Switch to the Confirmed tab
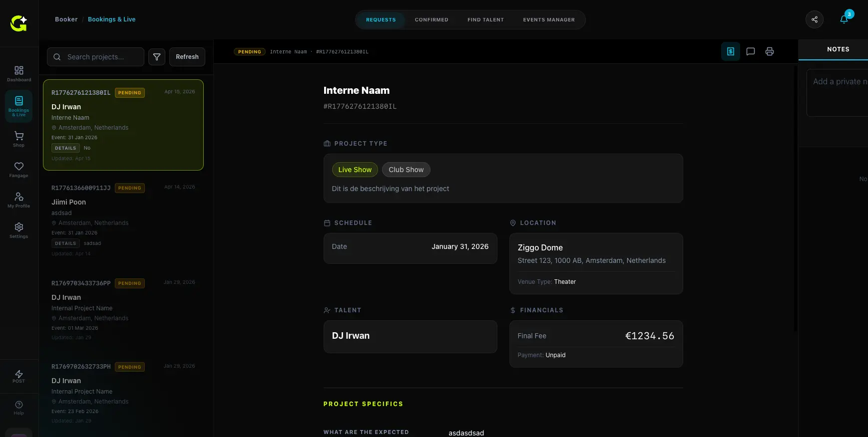The image size is (868, 437). pyautogui.click(x=432, y=20)
